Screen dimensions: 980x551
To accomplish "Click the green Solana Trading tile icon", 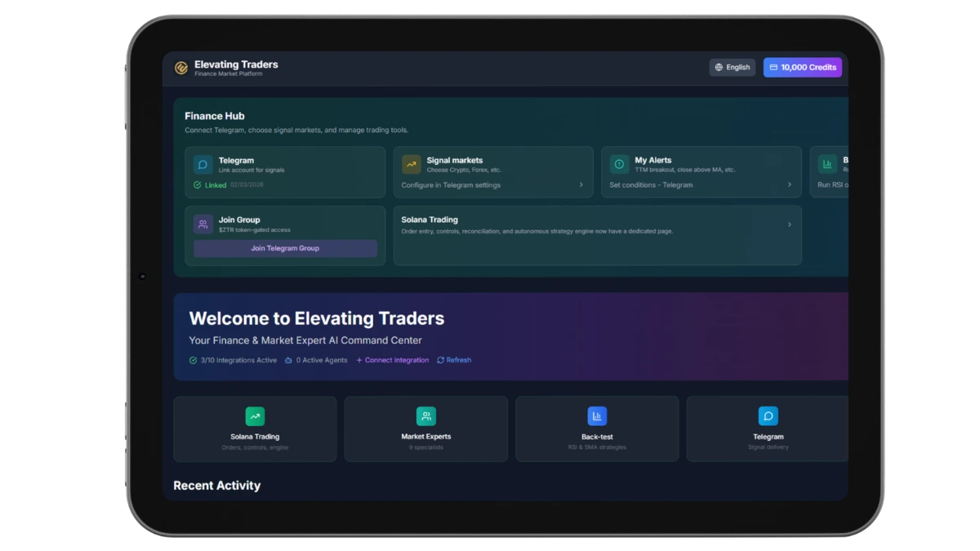I will (255, 416).
